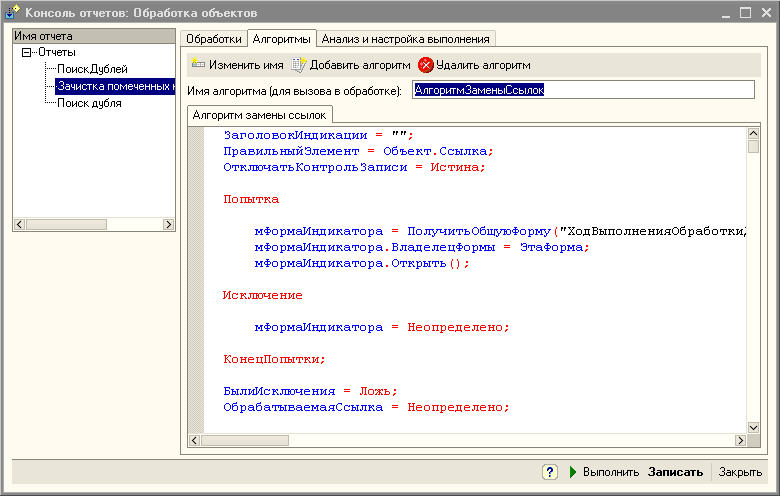Click the Закрыть button
This screenshot has height=496, width=780.
click(x=740, y=472)
